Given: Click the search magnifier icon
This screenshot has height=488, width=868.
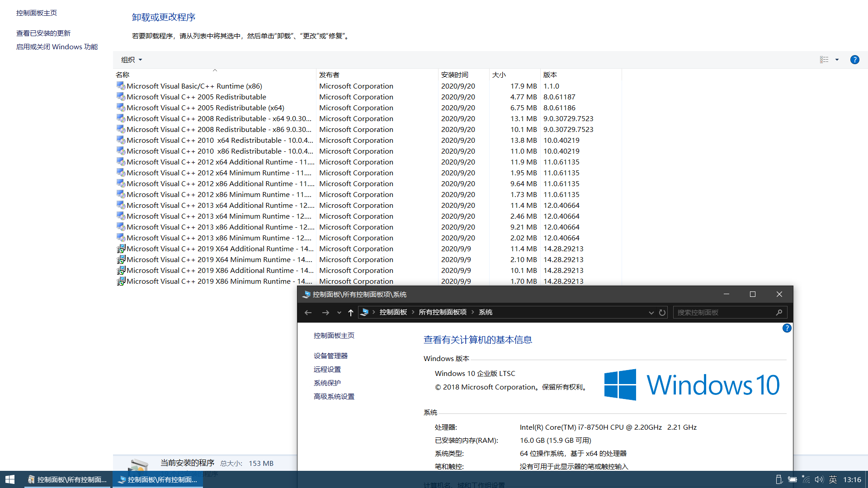Looking at the screenshot, I should click(x=779, y=312).
